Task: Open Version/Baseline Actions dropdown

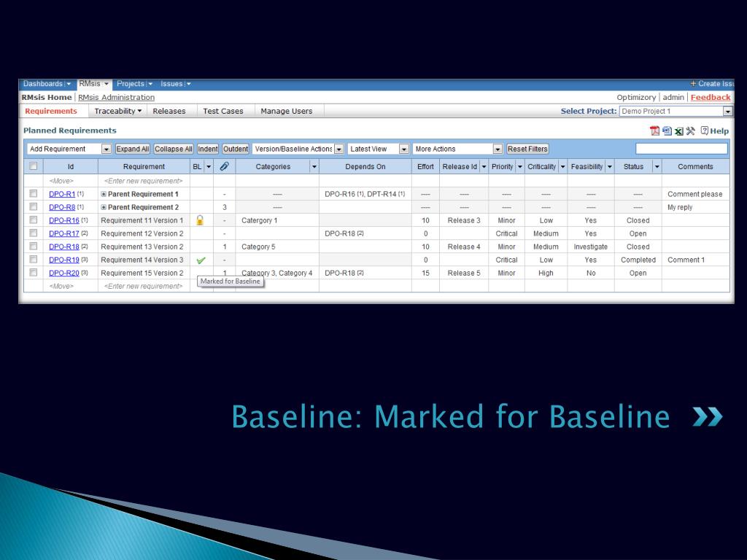Action: (x=298, y=149)
